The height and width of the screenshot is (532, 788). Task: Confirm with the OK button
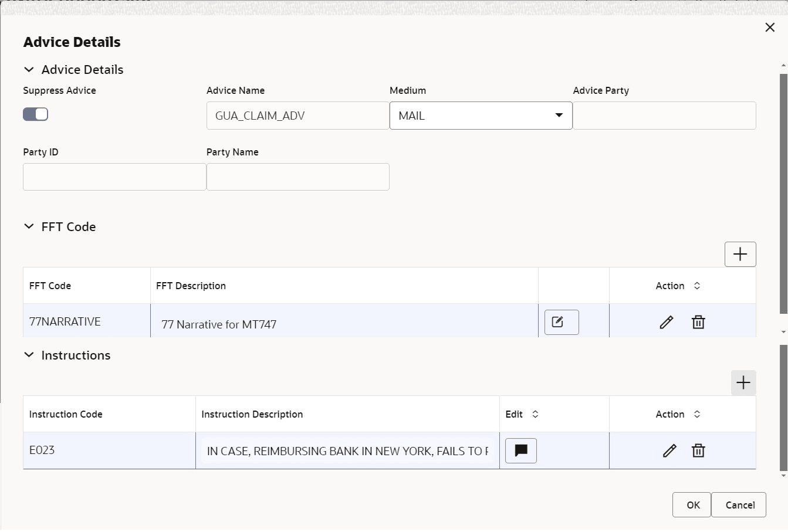691,504
